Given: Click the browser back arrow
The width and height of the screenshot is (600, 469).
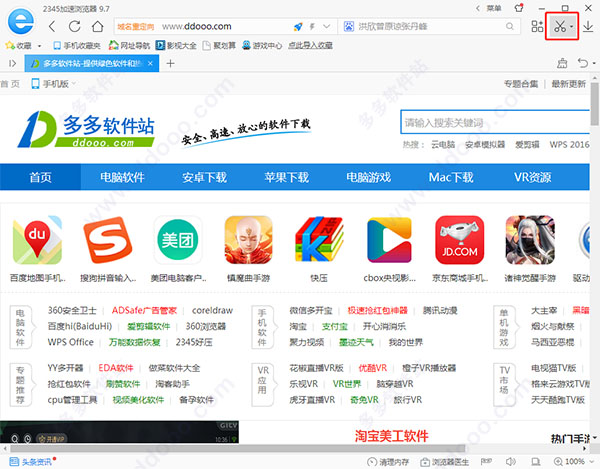Looking at the screenshot, I should (x=52, y=26).
